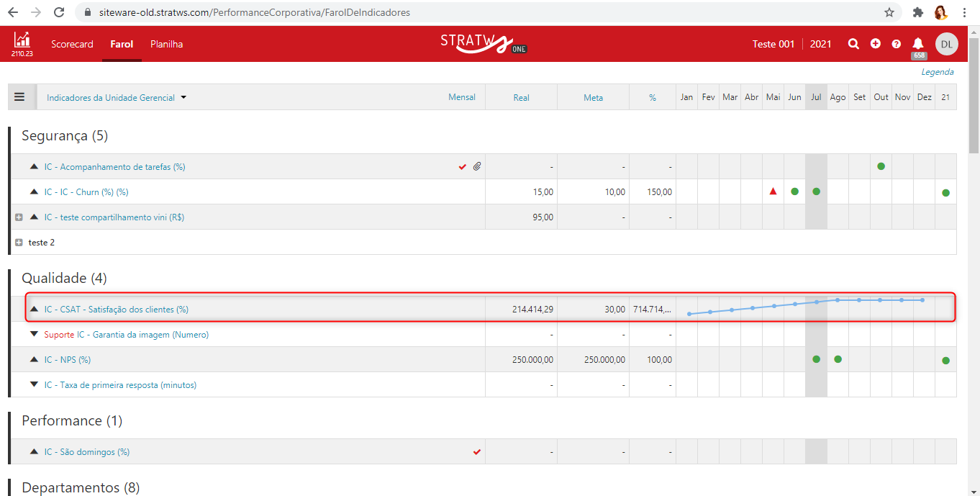Click the browser address bar
The height and width of the screenshot is (496, 980).
[x=489, y=12]
